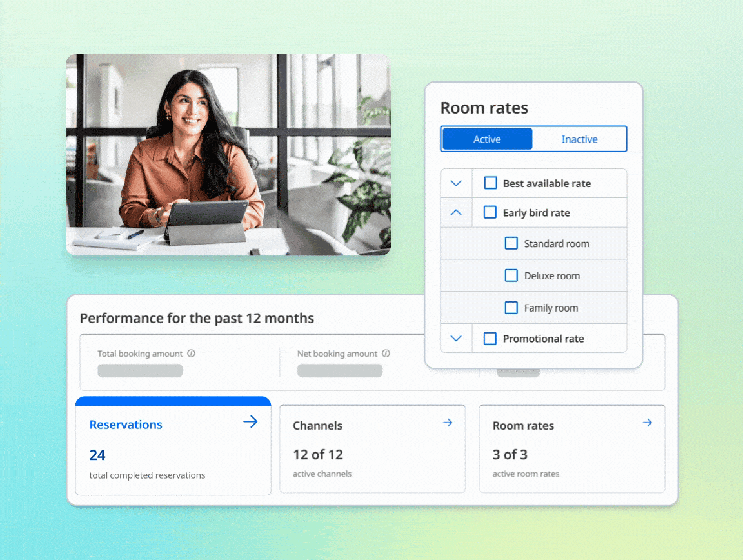This screenshot has width=743, height=560.
Task: Click info icon beside Total booking amount
Action: pos(192,354)
